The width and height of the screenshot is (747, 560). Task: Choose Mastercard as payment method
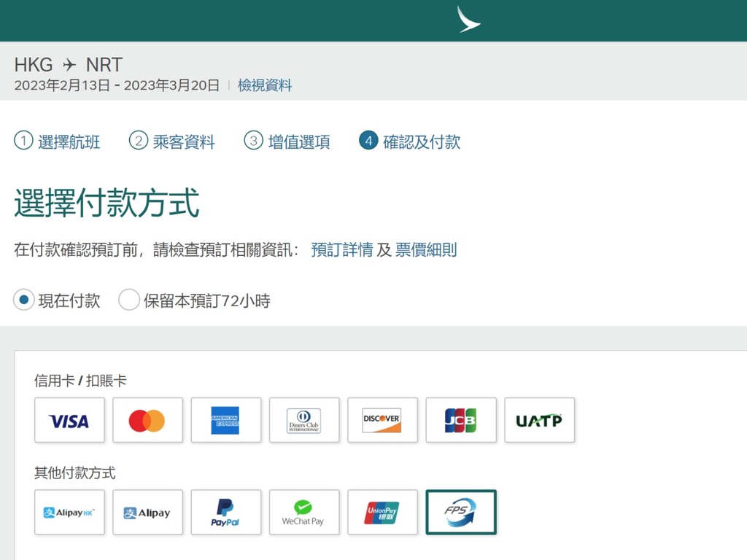[x=147, y=420]
